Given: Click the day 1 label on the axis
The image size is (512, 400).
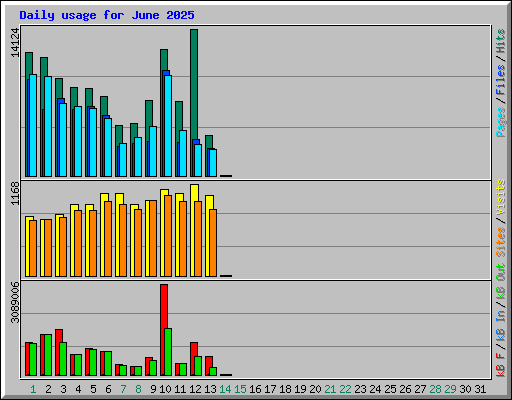Looking at the screenshot, I should [33, 389].
